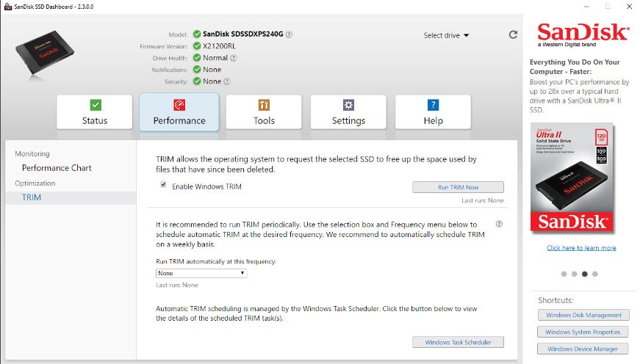The image size is (640, 364).
Task: Click the Shortcuts: heading
Action: point(555,300)
